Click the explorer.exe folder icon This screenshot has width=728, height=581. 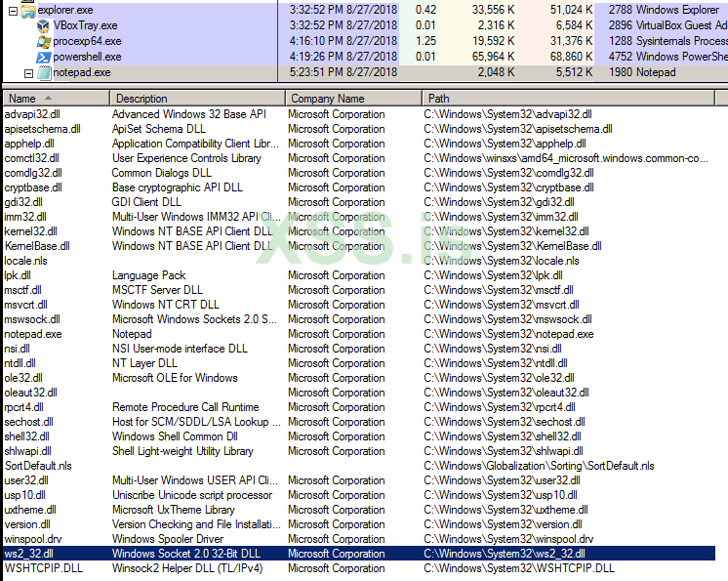[28, 11]
